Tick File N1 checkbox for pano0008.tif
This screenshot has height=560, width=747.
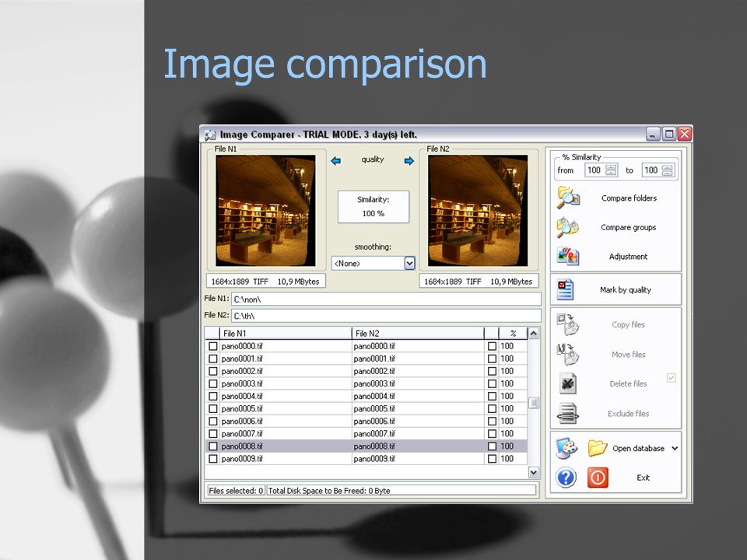click(x=213, y=446)
